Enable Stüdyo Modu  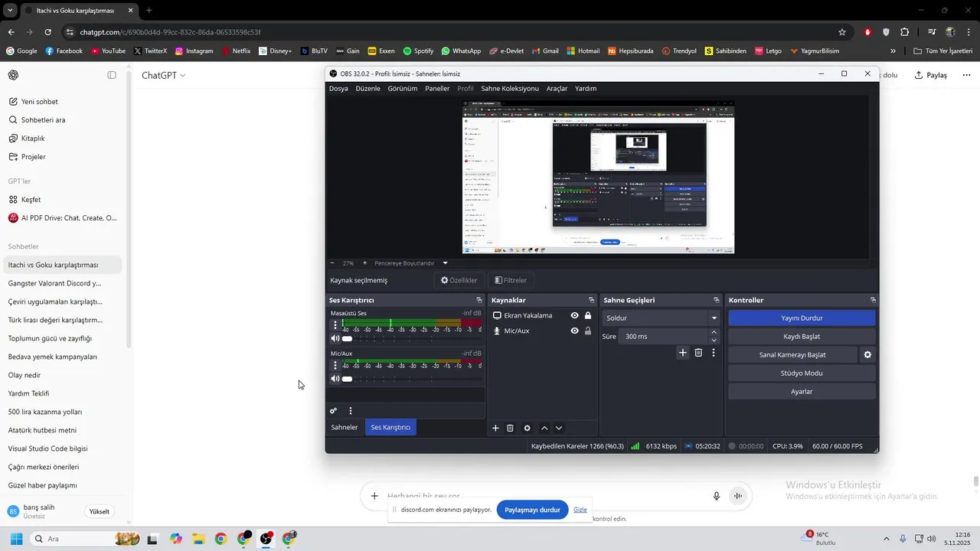[802, 373]
